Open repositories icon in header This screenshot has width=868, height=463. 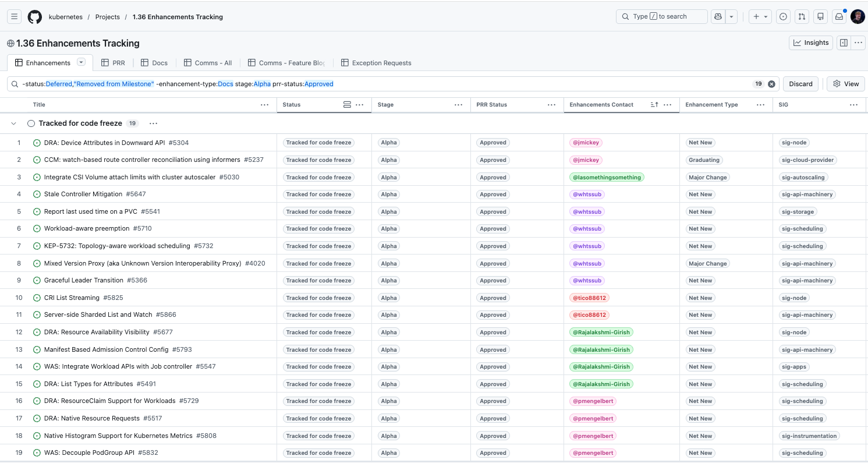(x=820, y=17)
